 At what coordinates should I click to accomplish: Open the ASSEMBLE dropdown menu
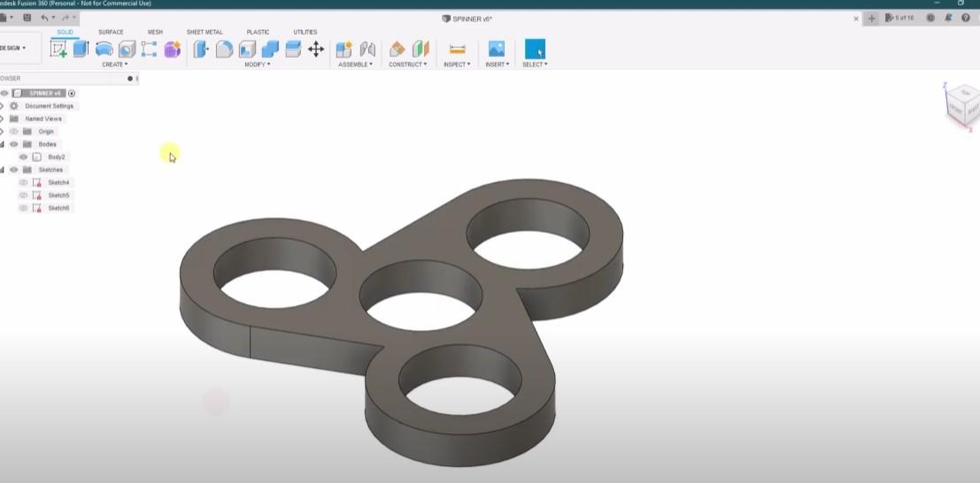click(355, 65)
